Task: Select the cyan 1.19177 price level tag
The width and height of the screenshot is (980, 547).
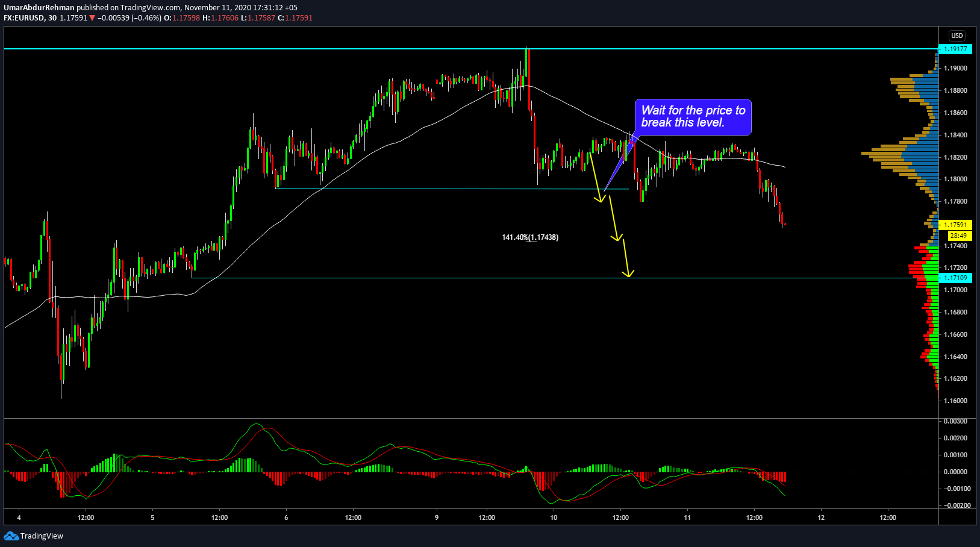Action: tap(955, 49)
